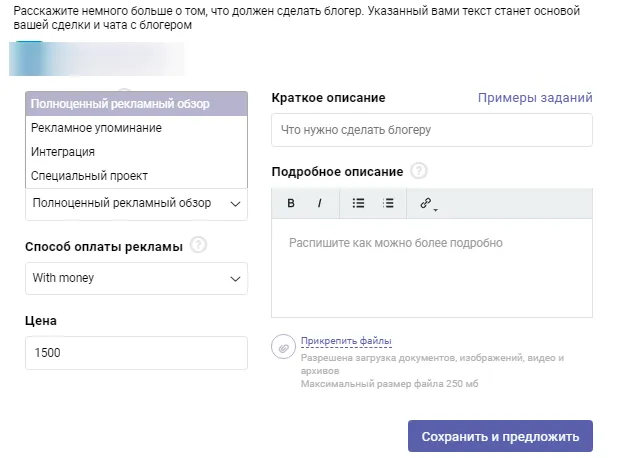Image resolution: width=619 pixels, height=458 pixels.
Task: Focus the Краткое описание input field
Action: (x=432, y=130)
